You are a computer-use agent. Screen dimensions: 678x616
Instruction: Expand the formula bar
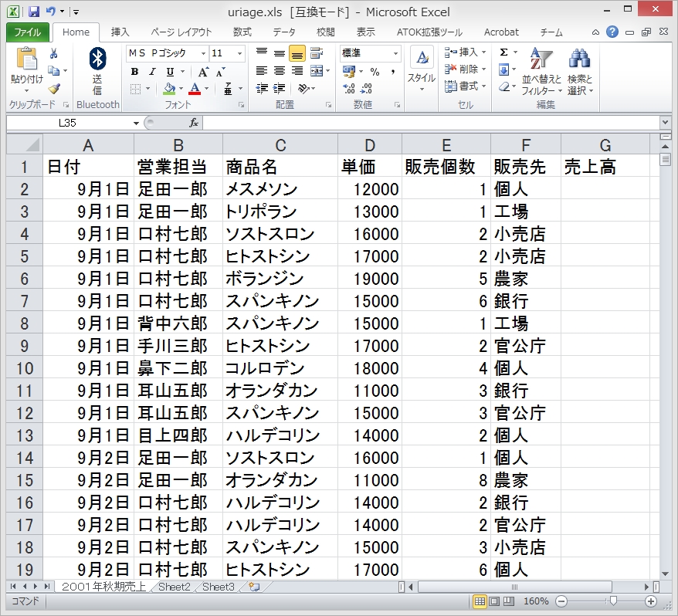point(665,123)
